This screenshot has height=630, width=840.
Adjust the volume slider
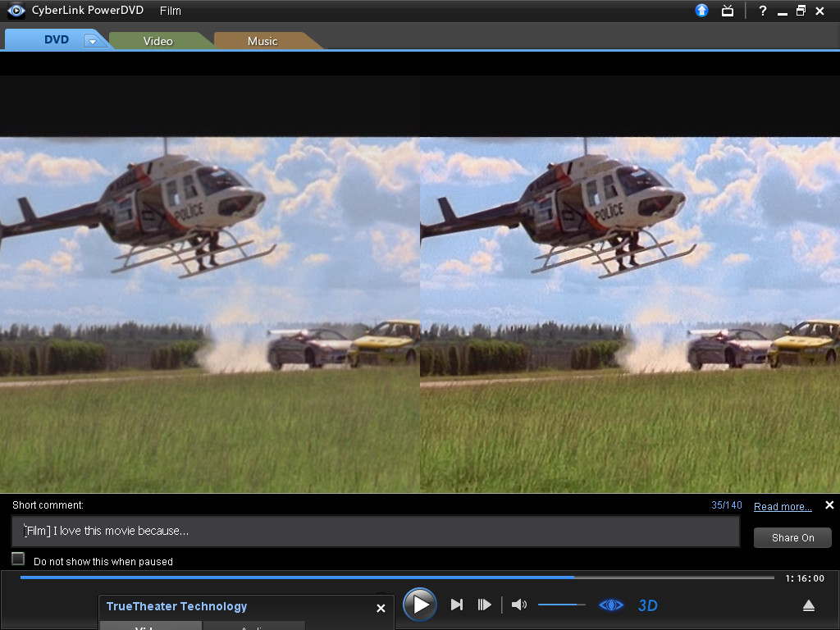point(561,605)
